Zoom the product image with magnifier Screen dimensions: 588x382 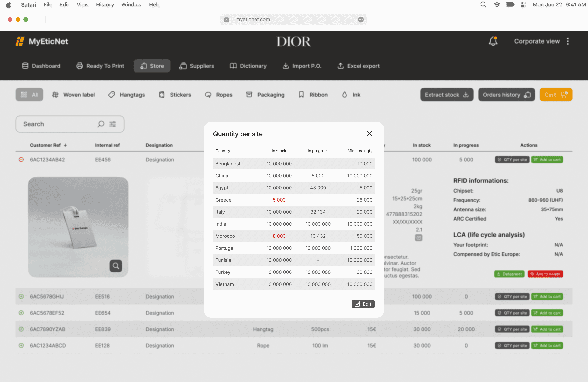[x=116, y=266]
